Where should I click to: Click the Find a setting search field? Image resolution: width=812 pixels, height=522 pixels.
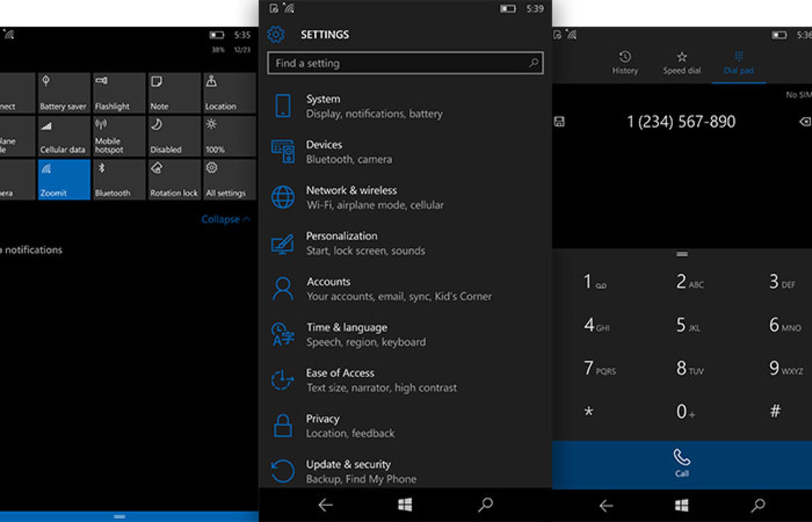click(405, 63)
